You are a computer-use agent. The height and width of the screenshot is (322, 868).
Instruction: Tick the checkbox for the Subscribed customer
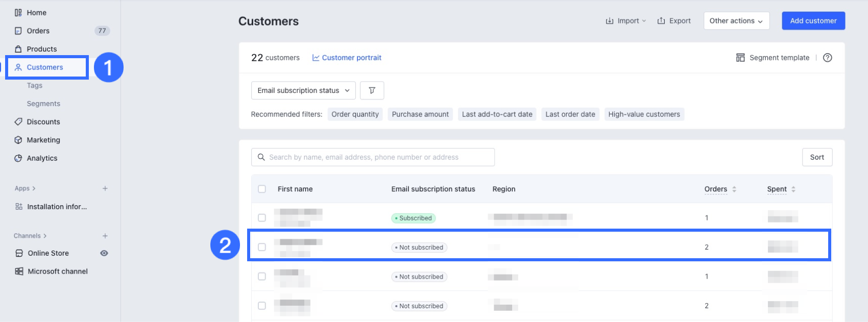click(262, 218)
